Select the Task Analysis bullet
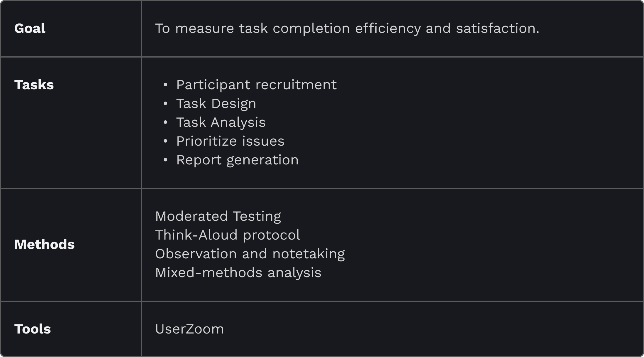Screen dimensions: 644x357 pos(221,122)
